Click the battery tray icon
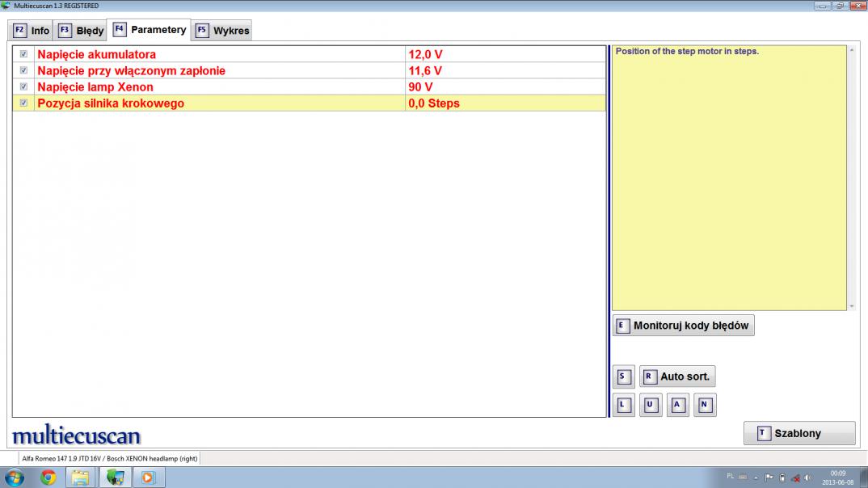This screenshot has height=488, width=868. (782, 477)
